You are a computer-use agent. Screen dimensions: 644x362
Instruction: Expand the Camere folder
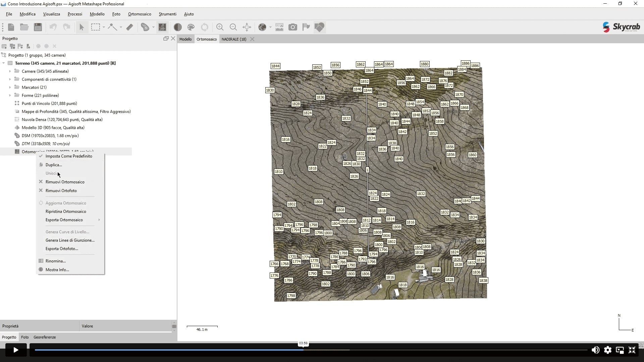pos(10,71)
